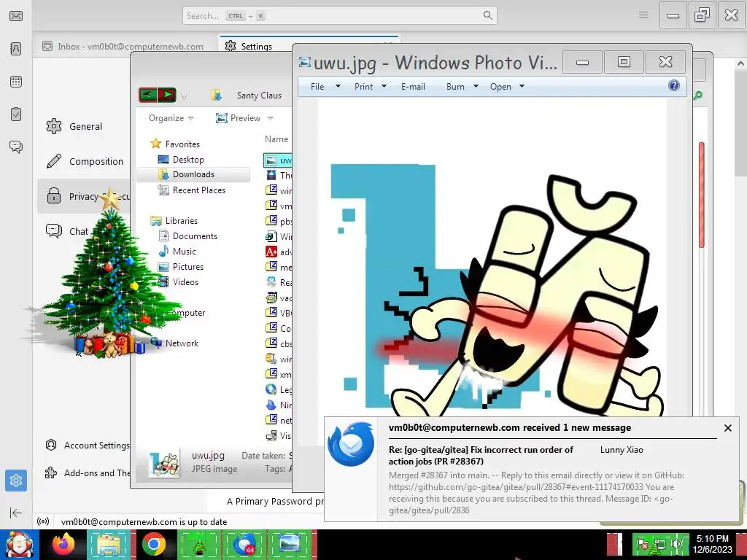Viewport: 747px width, 560px height.
Task: Click the highlighted Settings gear in sidebar
Action: click(16, 480)
